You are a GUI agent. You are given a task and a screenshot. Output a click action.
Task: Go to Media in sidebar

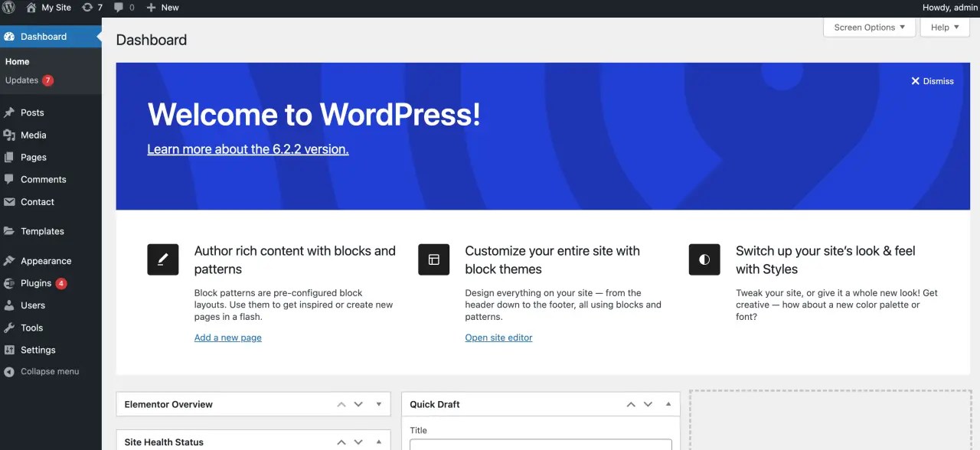pos(34,135)
